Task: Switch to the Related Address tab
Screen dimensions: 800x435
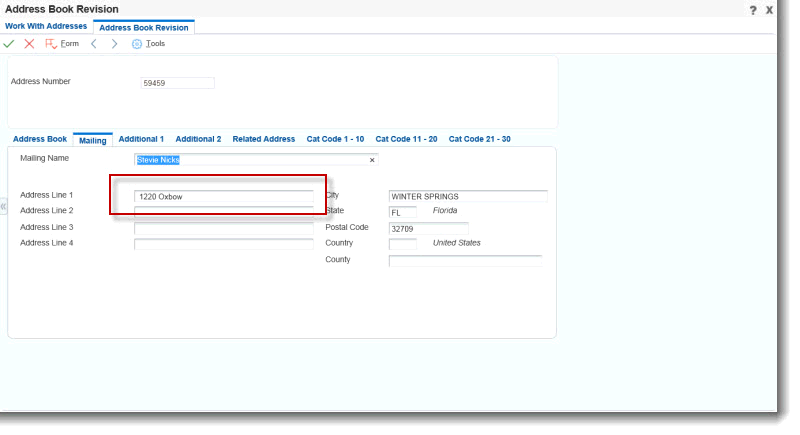Action: pos(264,139)
